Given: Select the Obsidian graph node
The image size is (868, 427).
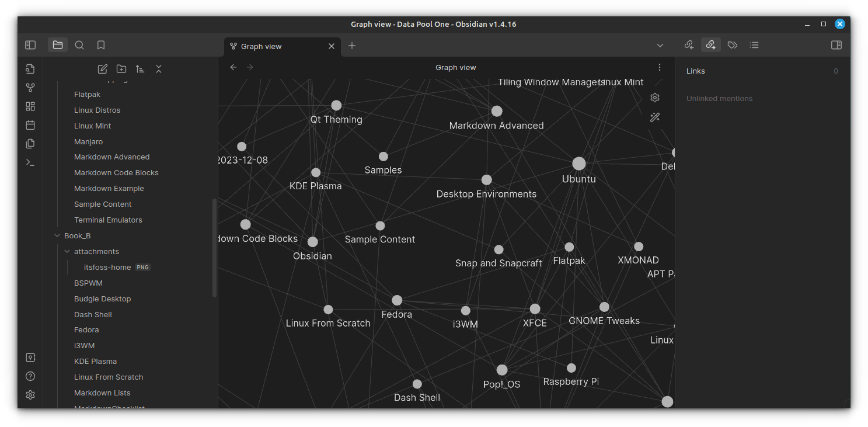Looking at the screenshot, I should pyautogui.click(x=313, y=242).
